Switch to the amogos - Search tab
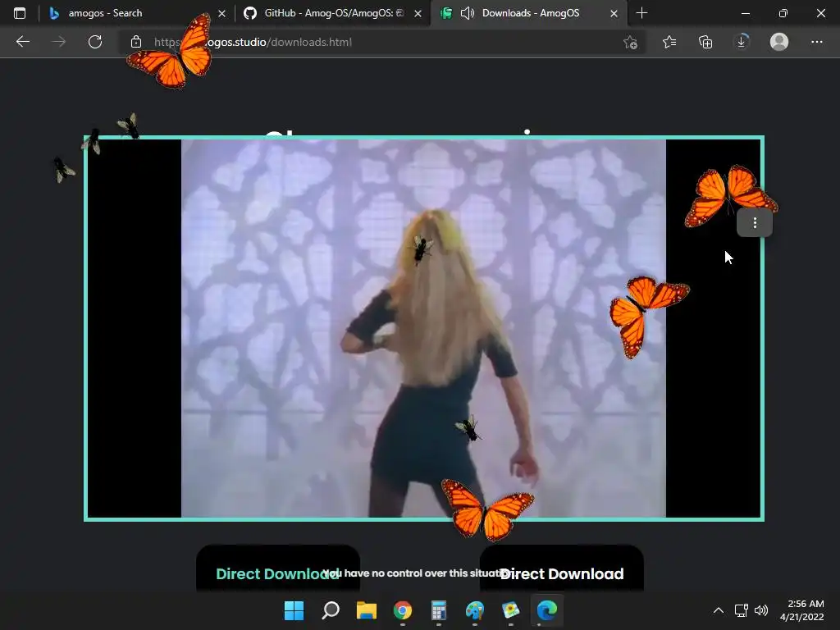Screen dimensions: 840x630 pyautogui.click(x=137, y=13)
